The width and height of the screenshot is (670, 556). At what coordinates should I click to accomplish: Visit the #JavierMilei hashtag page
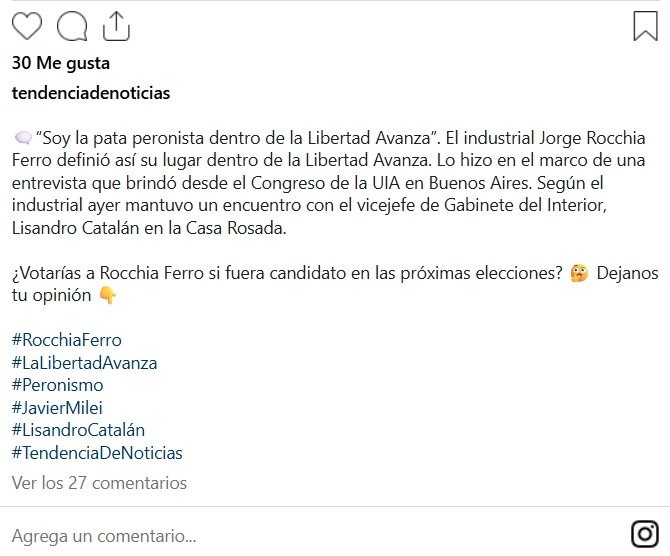coord(57,408)
